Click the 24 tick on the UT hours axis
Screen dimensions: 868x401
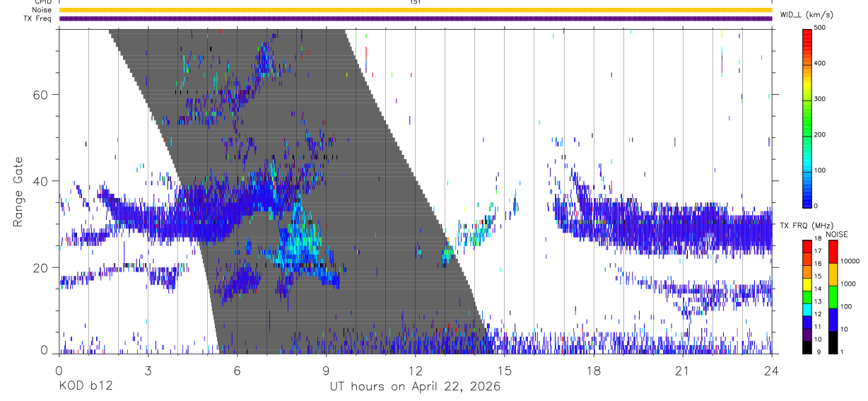[x=772, y=371]
